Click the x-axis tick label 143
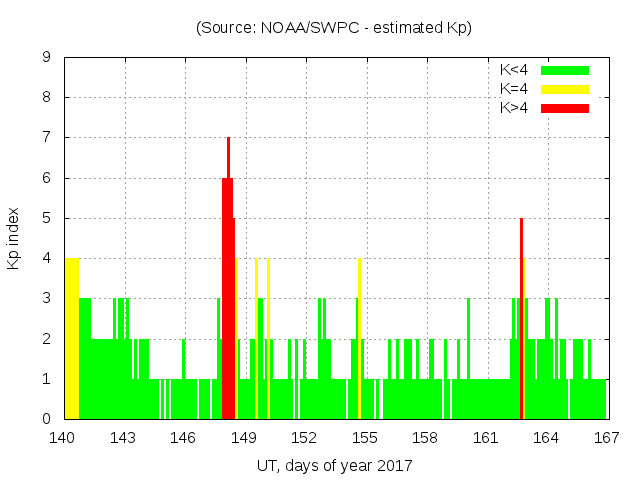Screen dimensions: 640x480 click(x=123, y=437)
